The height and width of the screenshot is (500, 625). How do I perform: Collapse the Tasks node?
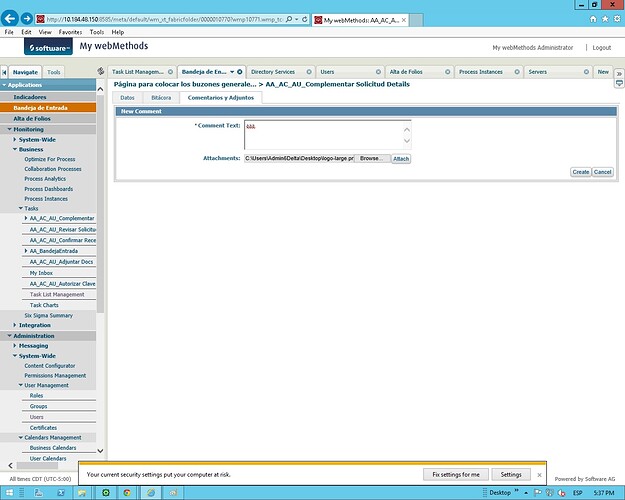pos(21,208)
